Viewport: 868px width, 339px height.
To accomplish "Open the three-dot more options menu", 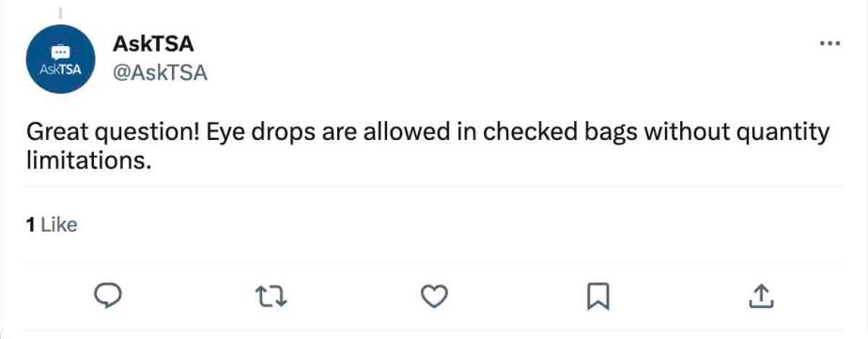I will coord(830,43).
